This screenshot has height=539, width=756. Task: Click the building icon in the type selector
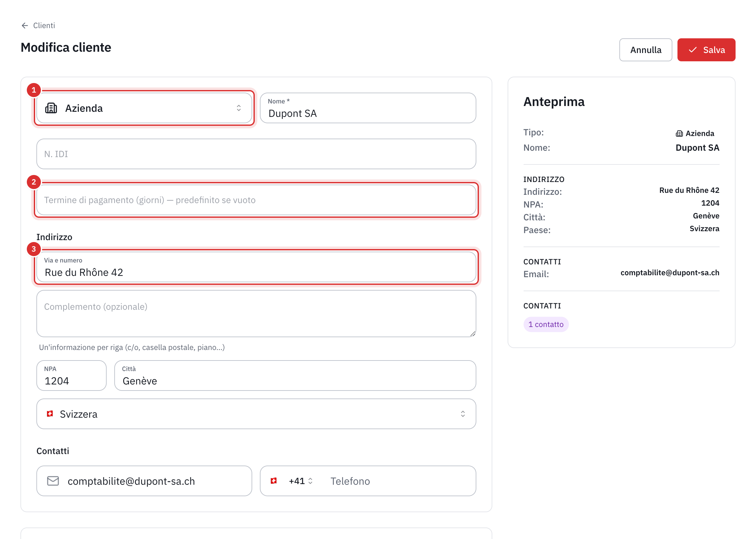(x=51, y=108)
